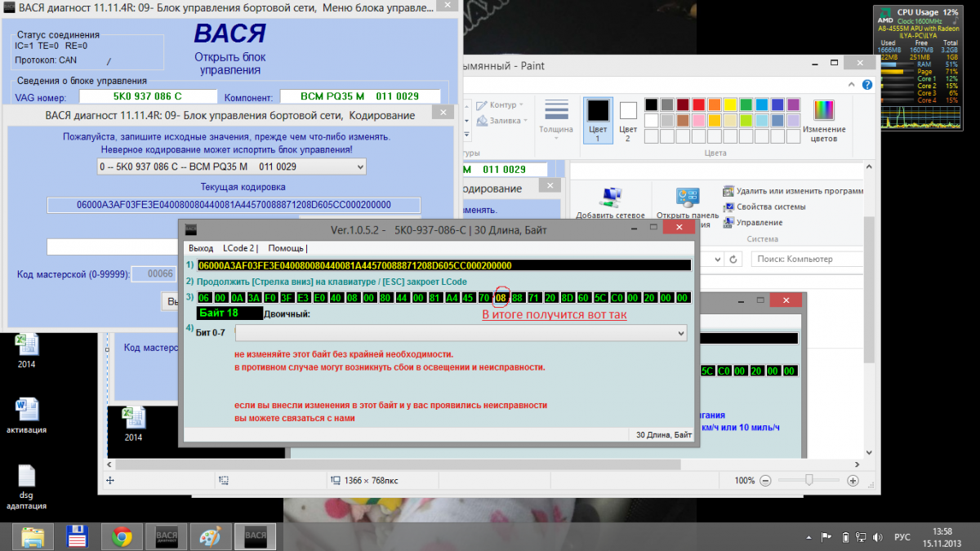Zoom in with Paint's plus button
This screenshot has width=980, height=551.
853,481
